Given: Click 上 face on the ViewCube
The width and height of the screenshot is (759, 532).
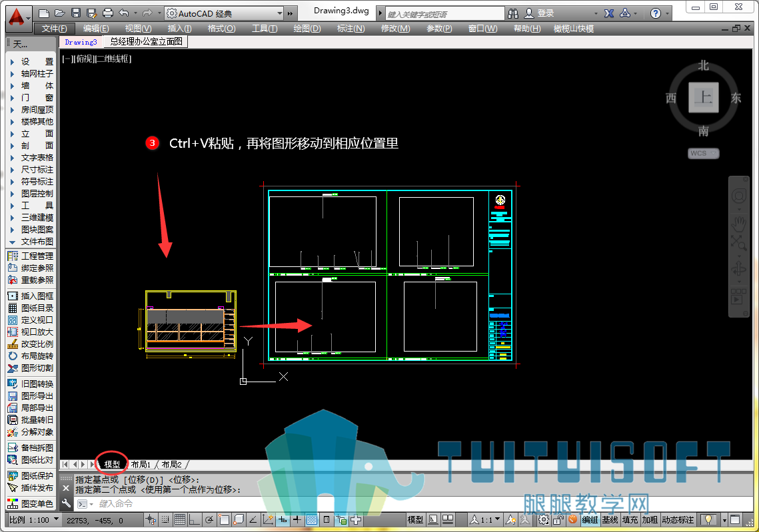Looking at the screenshot, I should click(703, 98).
